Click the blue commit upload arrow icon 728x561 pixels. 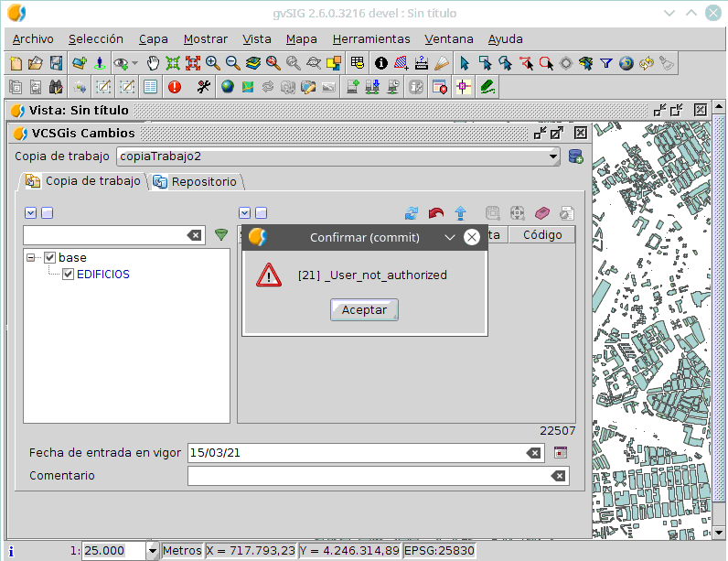461,213
